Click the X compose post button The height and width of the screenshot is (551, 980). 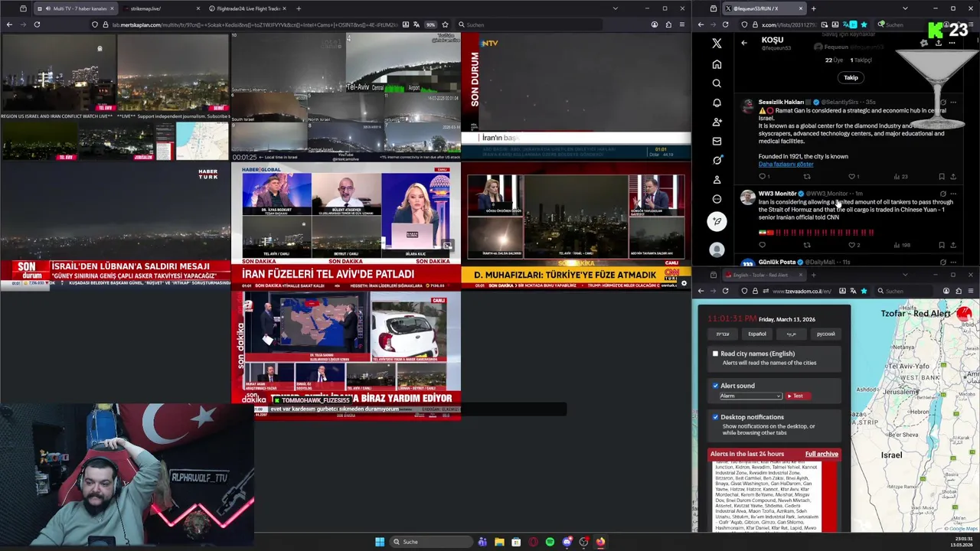717,222
